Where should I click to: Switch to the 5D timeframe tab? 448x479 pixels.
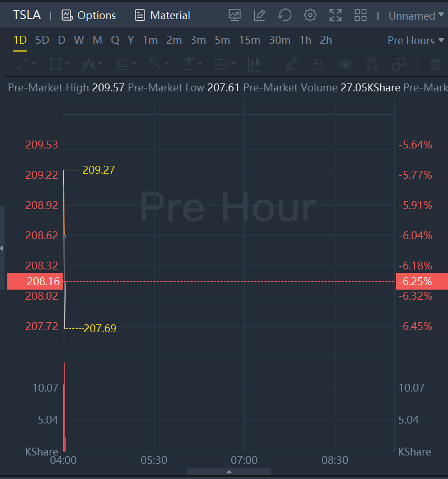[42, 40]
